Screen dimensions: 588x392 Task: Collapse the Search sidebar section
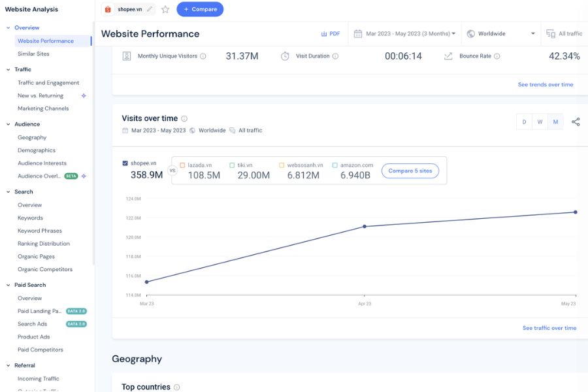point(8,192)
